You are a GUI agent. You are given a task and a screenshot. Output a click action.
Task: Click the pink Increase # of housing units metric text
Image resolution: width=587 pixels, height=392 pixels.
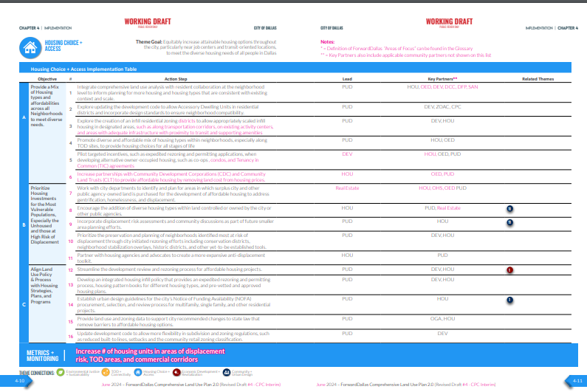(150, 355)
